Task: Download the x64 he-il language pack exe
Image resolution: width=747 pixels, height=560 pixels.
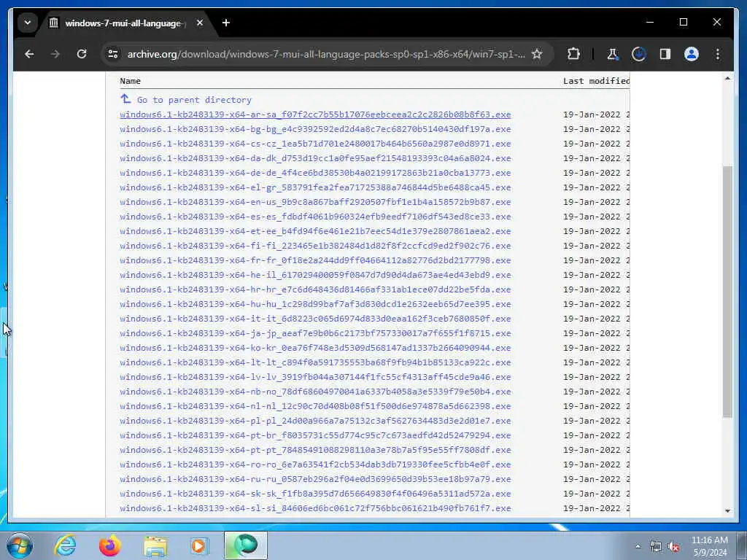Action: (315, 275)
